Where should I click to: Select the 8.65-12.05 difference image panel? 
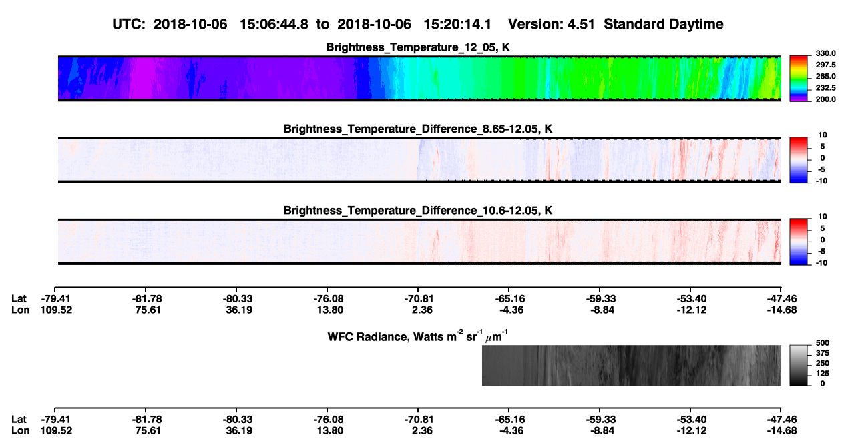(419, 160)
